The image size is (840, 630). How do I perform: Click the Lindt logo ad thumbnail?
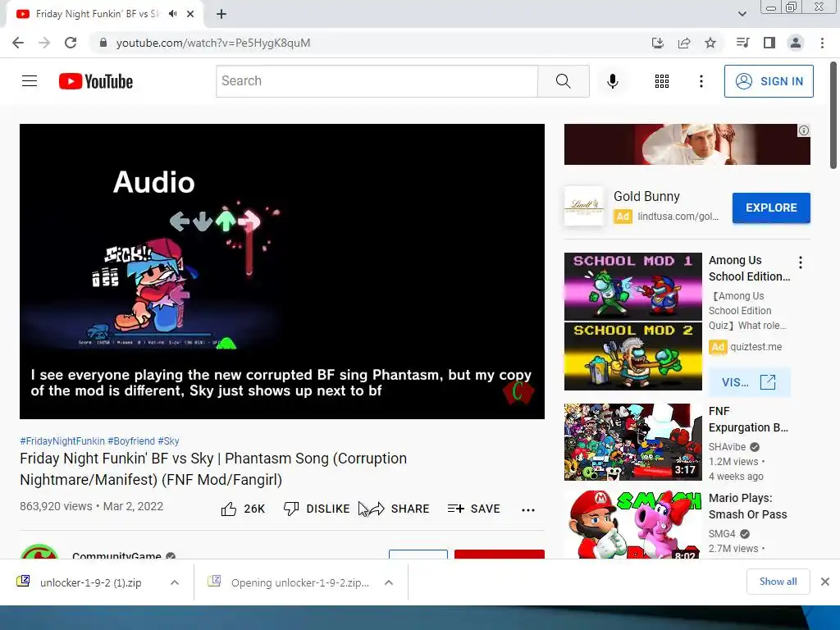pyautogui.click(x=584, y=206)
